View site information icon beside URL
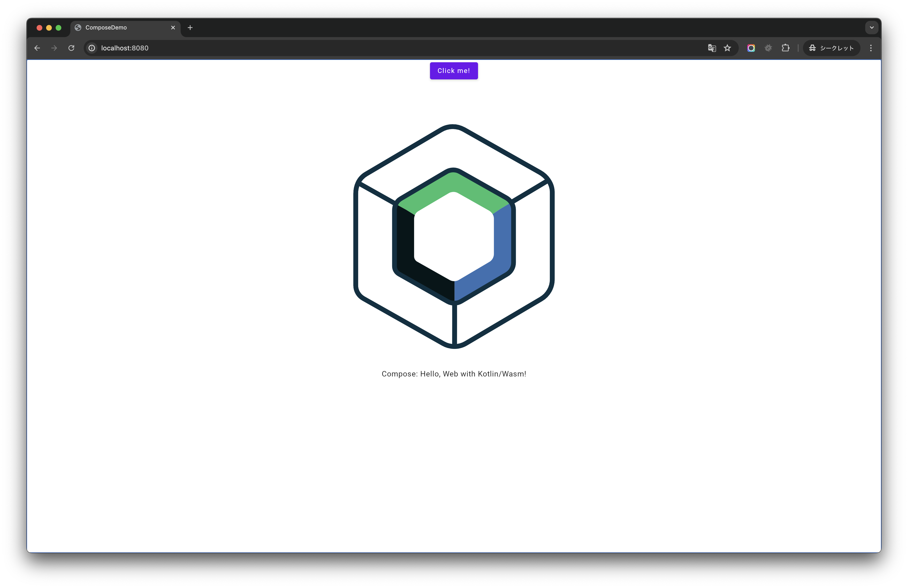This screenshot has height=588, width=908. (92, 48)
